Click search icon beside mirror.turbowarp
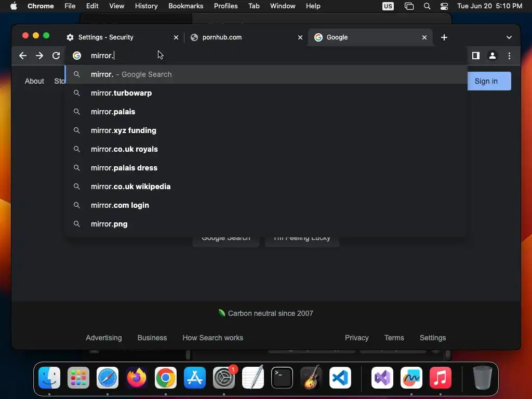Image resolution: width=532 pixels, height=399 pixels. coord(77,93)
